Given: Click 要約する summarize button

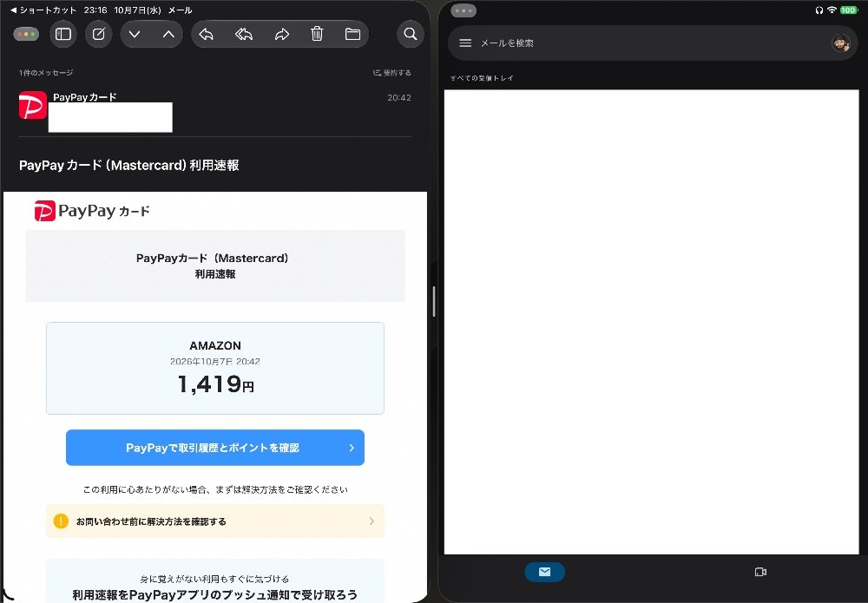Looking at the screenshot, I should click(x=392, y=73).
